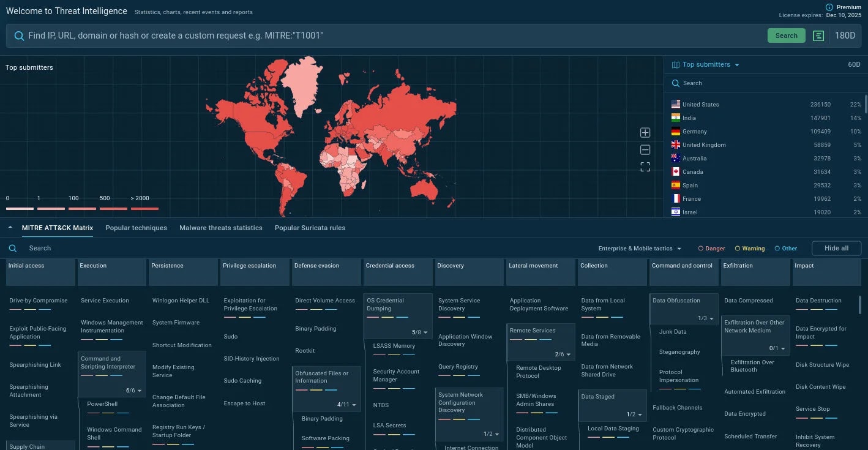The image size is (868, 450).
Task: Select the MITRE ATT&CK Matrix tab
Action: click(x=58, y=228)
